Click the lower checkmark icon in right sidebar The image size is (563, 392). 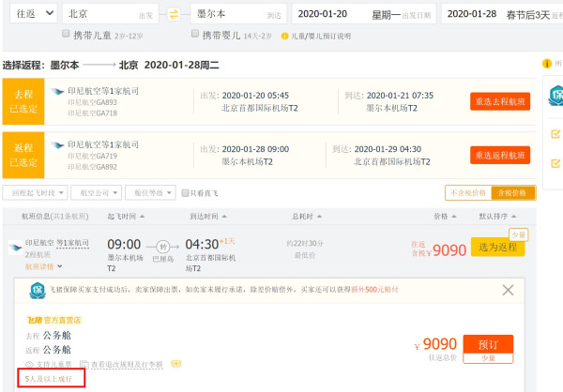click(555, 163)
